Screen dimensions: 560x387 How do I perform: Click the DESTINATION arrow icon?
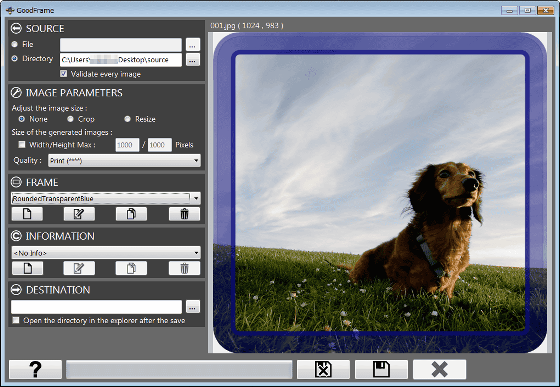[x=16, y=290]
